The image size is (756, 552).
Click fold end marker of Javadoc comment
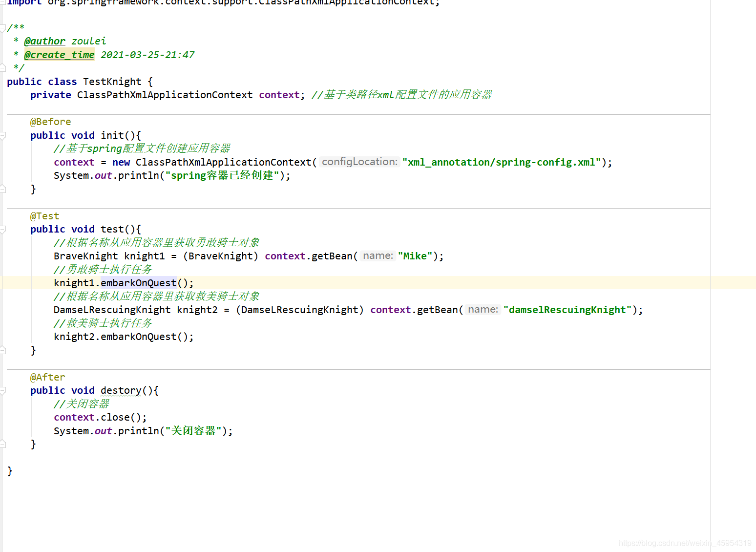pyautogui.click(x=2, y=68)
